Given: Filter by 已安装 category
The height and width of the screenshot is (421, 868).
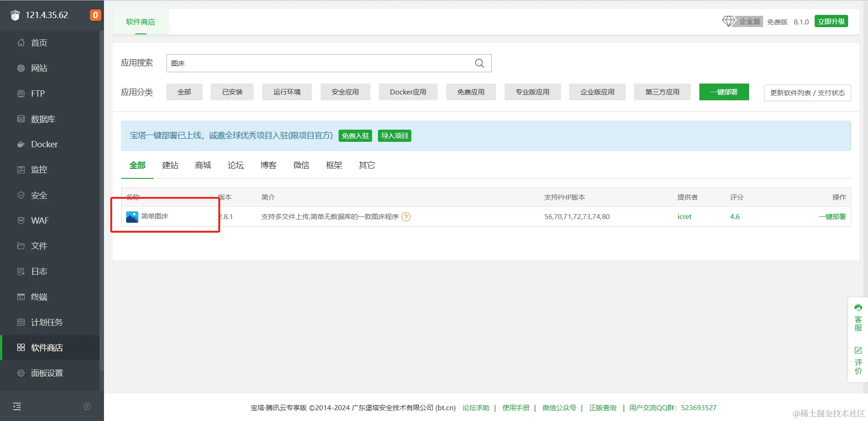Looking at the screenshot, I should tap(232, 92).
